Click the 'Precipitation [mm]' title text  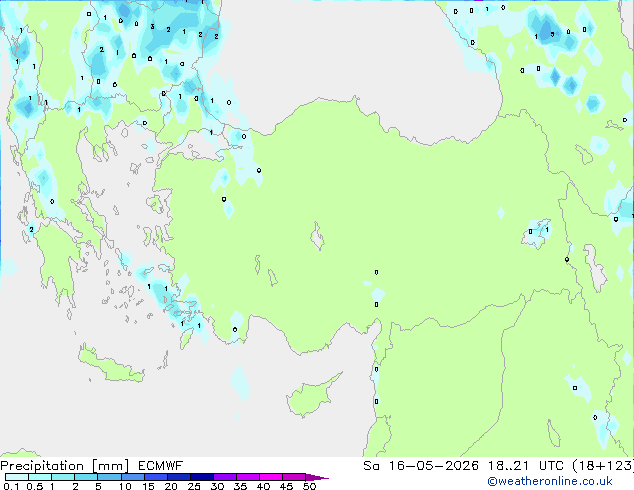click(x=65, y=466)
